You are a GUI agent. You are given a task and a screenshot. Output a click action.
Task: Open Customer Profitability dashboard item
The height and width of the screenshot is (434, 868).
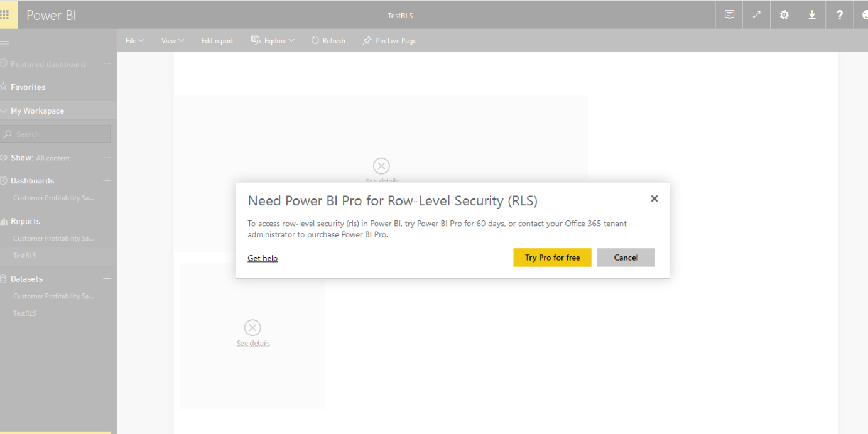point(53,198)
